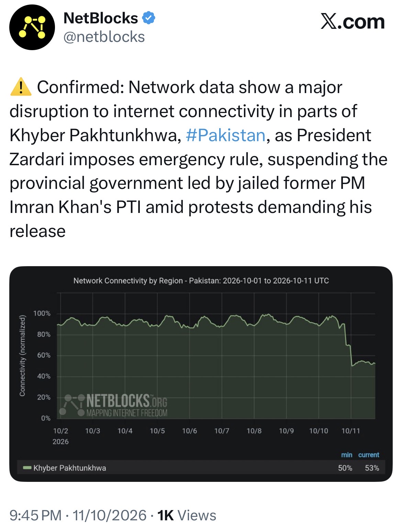Viewport: 402px width, 532px height.
Task: Click the NetBlocks display name
Action: point(101,18)
